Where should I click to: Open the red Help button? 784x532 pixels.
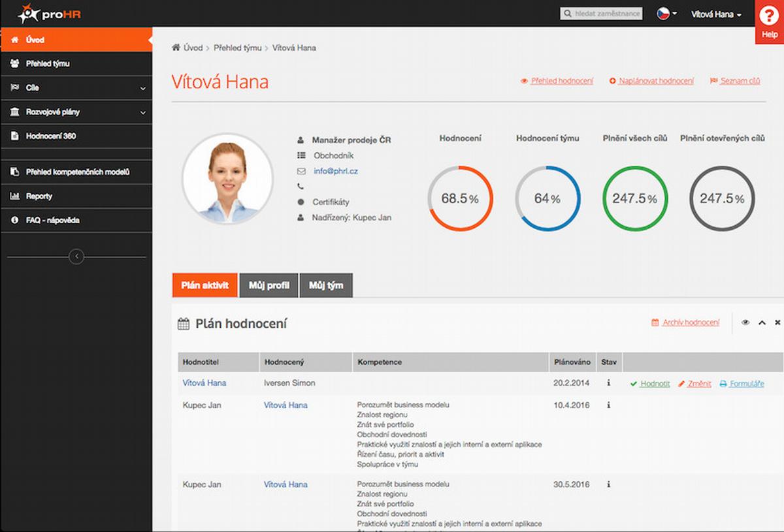pyautogui.click(x=770, y=22)
